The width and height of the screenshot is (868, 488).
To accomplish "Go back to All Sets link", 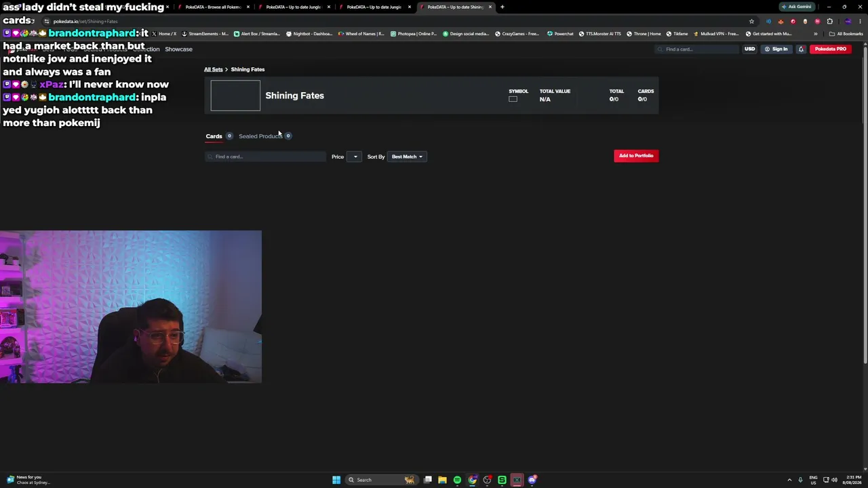I will 213,69.
